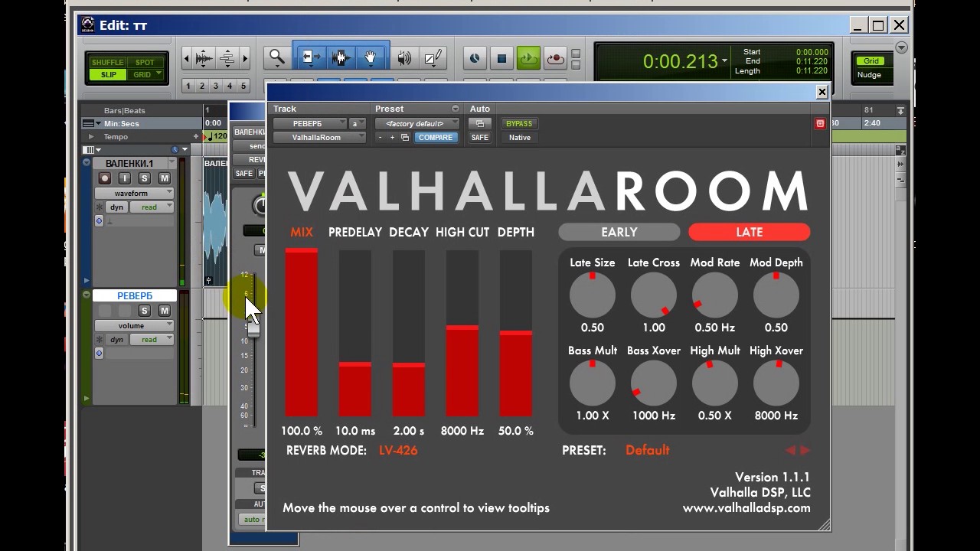The width and height of the screenshot is (980, 551).
Task: Toggle plug-in BYPASS button
Action: [x=519, y=123]
